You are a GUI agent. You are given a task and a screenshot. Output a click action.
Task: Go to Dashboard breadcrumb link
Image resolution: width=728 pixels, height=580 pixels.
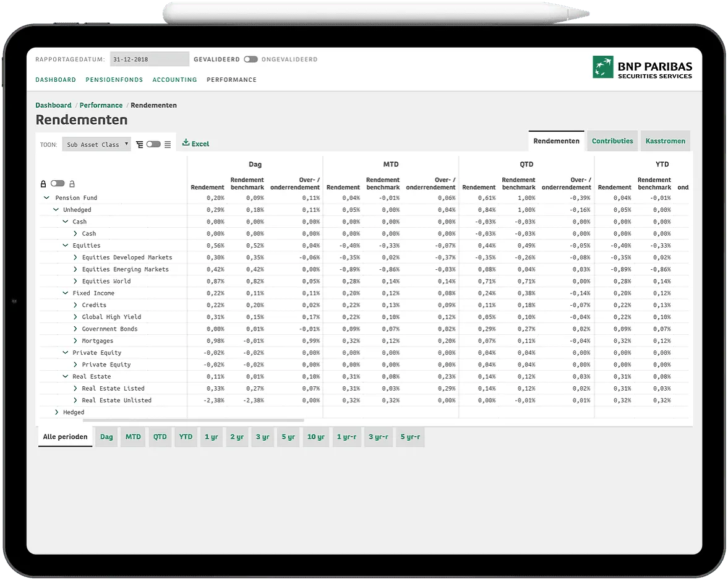pos(53,105)
